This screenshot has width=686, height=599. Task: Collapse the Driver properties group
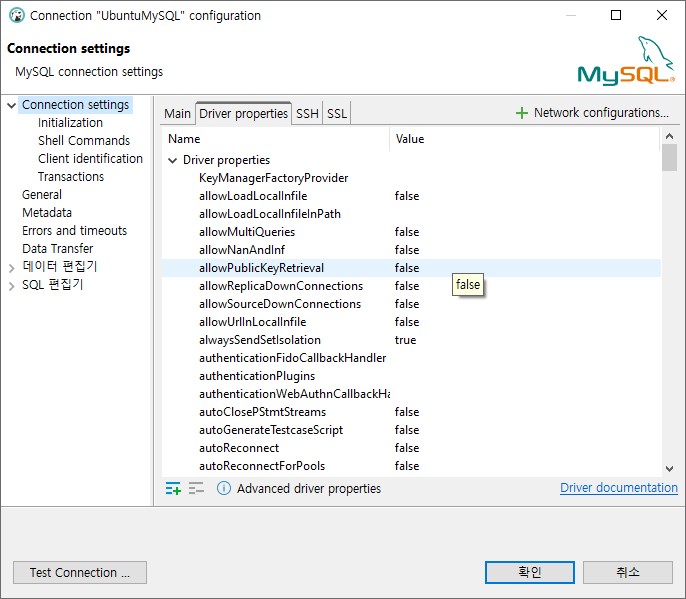(x=173, y=161)
